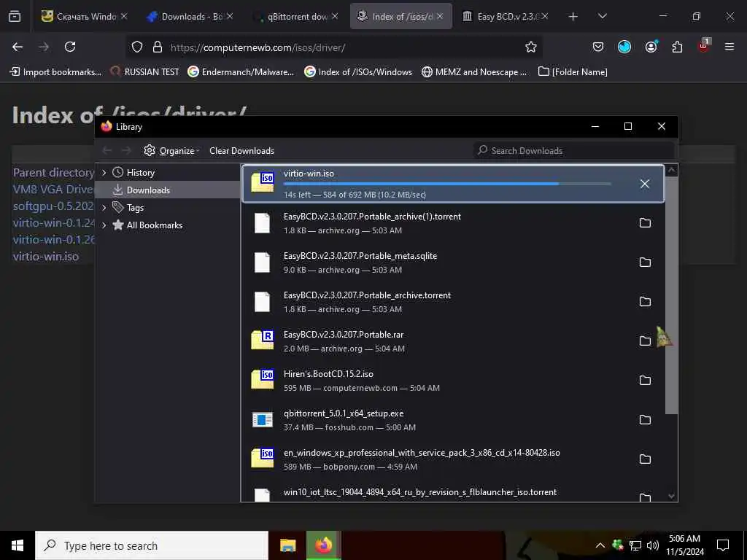Open Index of /ISOs/Windows bookmark
This screenshot has width=747, height=560.
coord(358,72)
